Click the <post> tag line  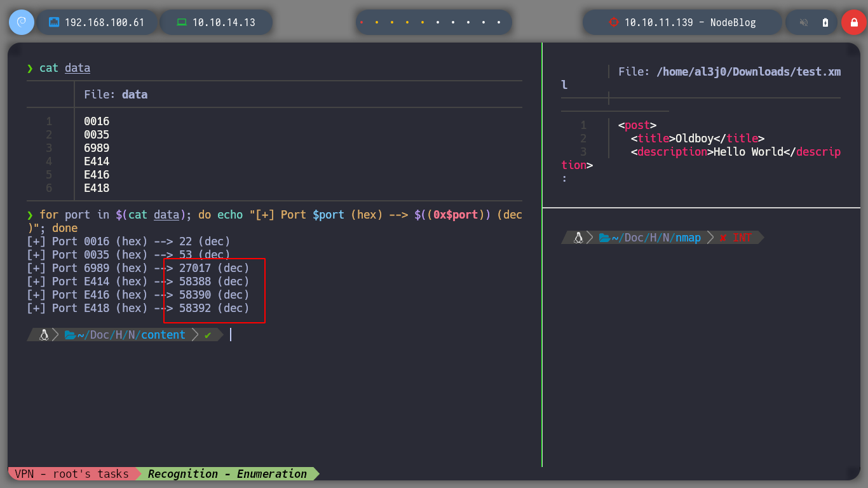pyautogui.click(x=637, y=125)
